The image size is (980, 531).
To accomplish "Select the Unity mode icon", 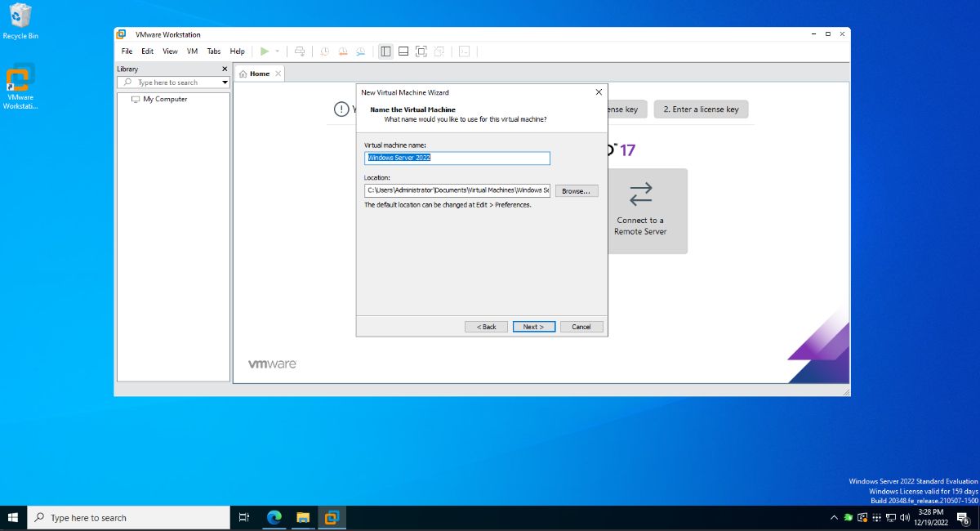I will (x=439, y=51).
